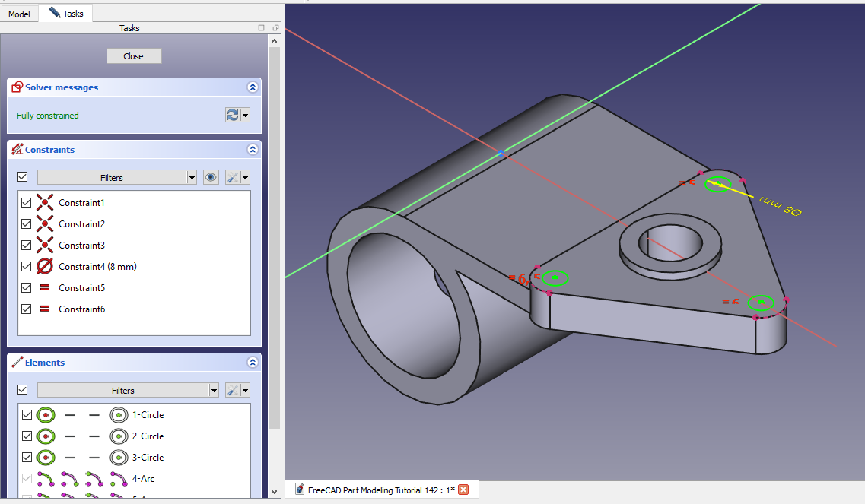Toggle the 2-Circle element checkbox
Image resolution: width=865 pixels, height=504 pixels.
(27, 436)
